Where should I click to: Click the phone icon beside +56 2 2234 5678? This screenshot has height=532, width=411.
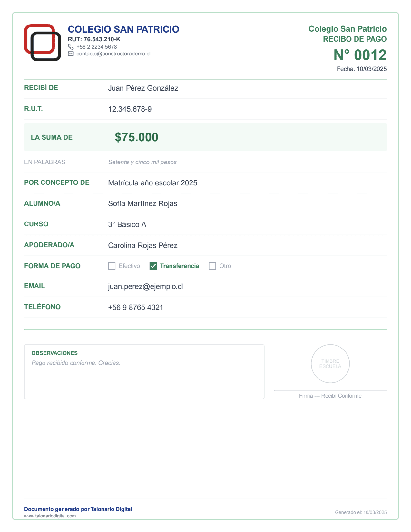71,47
